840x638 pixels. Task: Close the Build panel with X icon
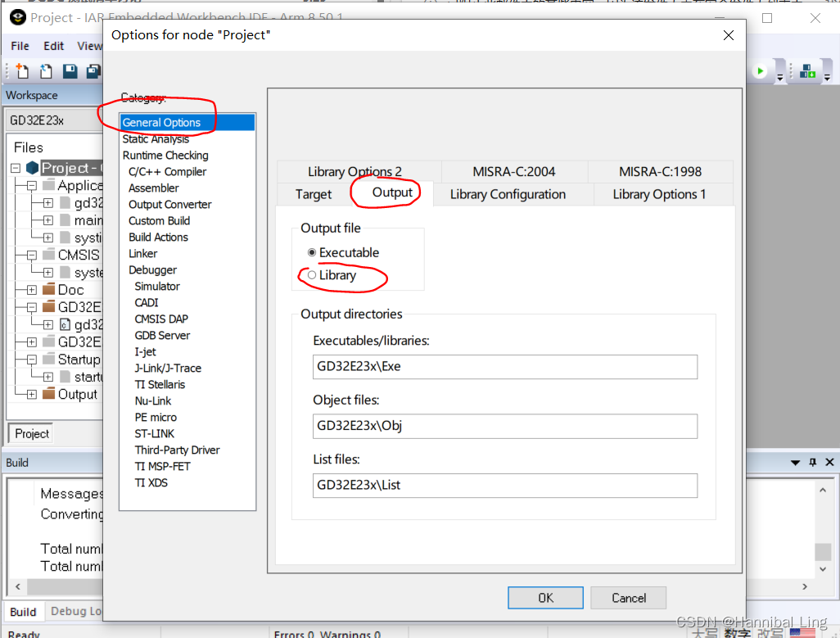[x=829, y=462]
